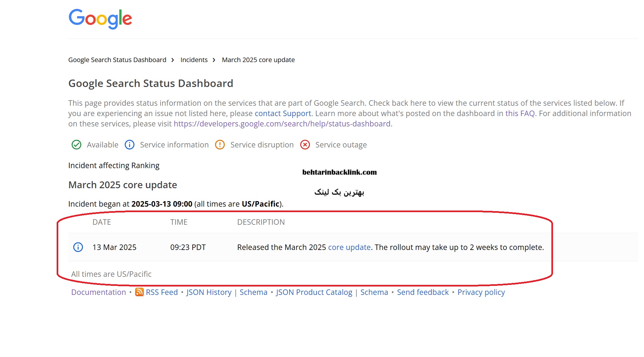The image size is (644, 357).
Task: Open the core update link
Action: [349, 247]
